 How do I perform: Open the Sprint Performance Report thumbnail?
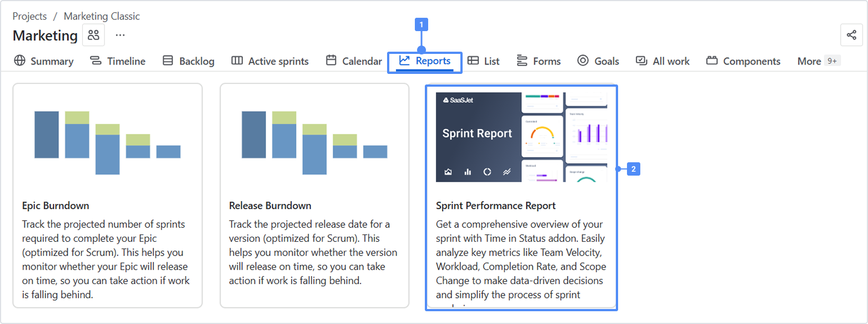(x=521, y=137)
